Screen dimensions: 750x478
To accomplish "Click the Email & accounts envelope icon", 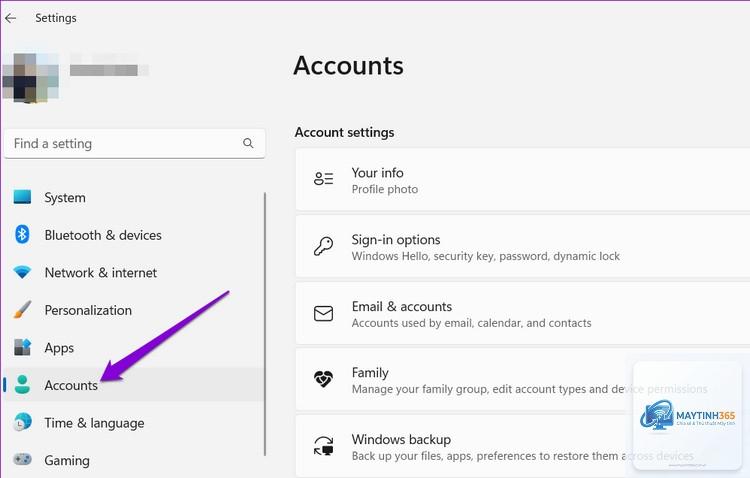I will pyautogui.click(x=323, y=313).
